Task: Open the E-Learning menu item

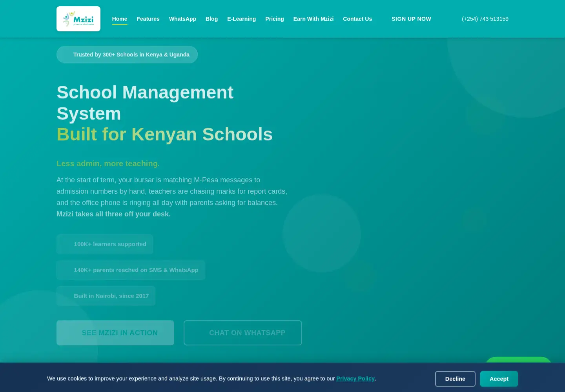Action: point(241,19)
